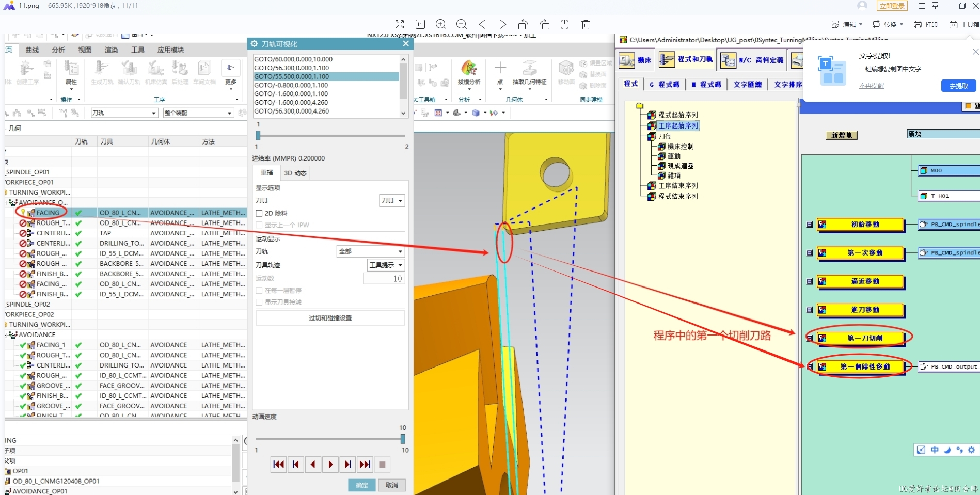Pin the viewer window on top
Screen dimensions: 980x495
pos(935,6)
